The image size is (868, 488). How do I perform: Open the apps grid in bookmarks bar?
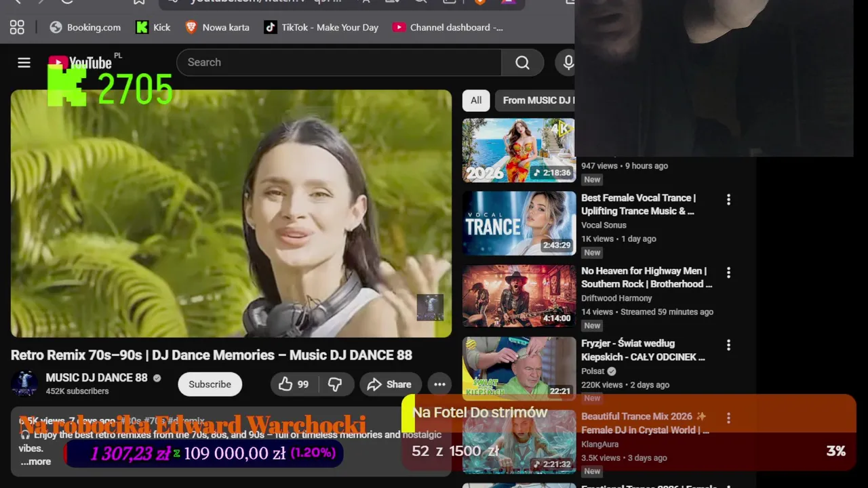coord(17,27)
